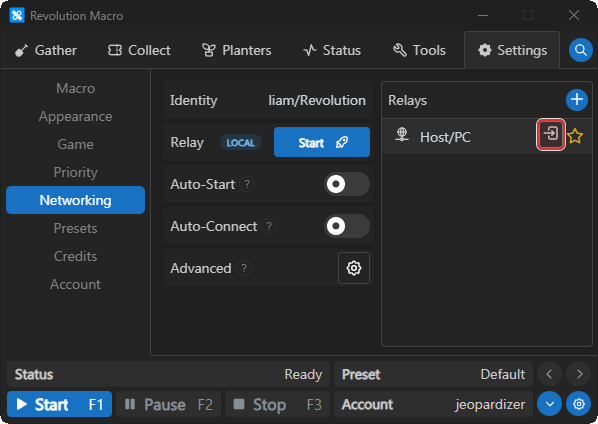Favorite the Host/PC relay with the star
This screenshot has width=598, height=424.
pyautogui.click(x=575, y=136)
